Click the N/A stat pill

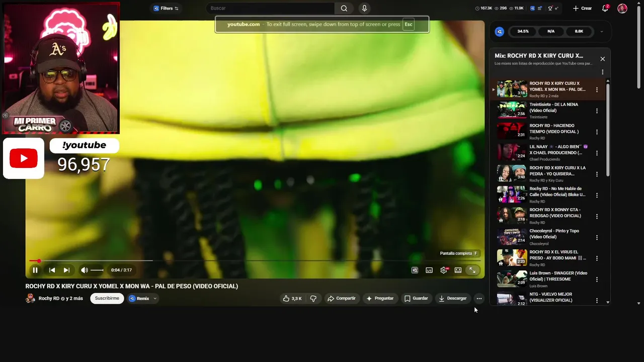(x=551, y=31)
